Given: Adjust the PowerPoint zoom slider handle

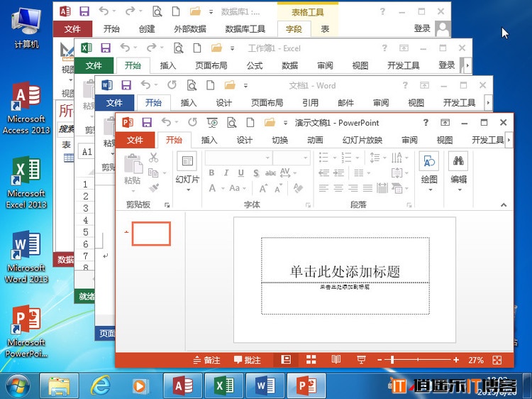Looking at the screenshot, I should [392, 360].
